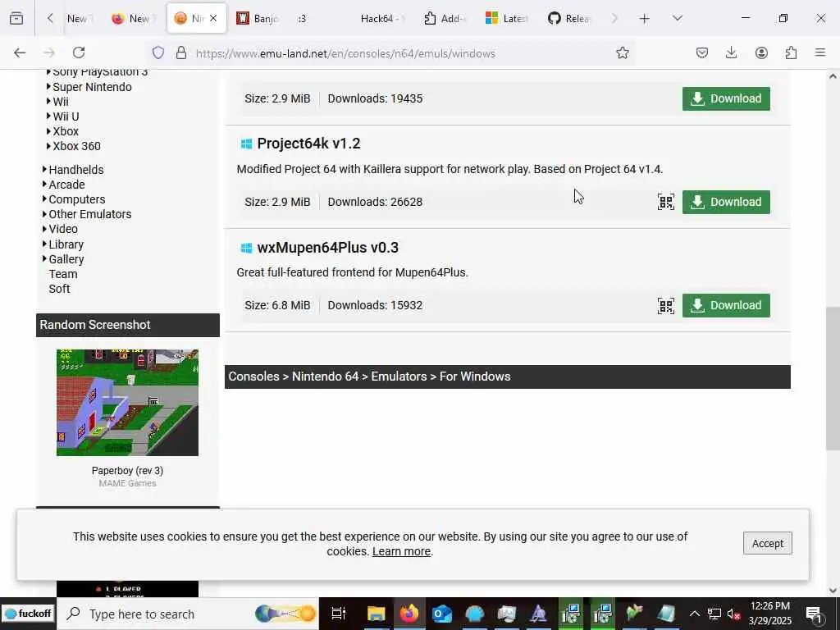Focus the emu-land.net address bar

[x=345, y=53]
